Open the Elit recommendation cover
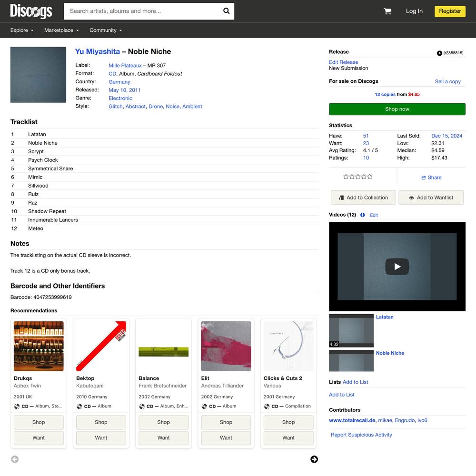This screenshot has width=476, height=476. coord(226,347)
